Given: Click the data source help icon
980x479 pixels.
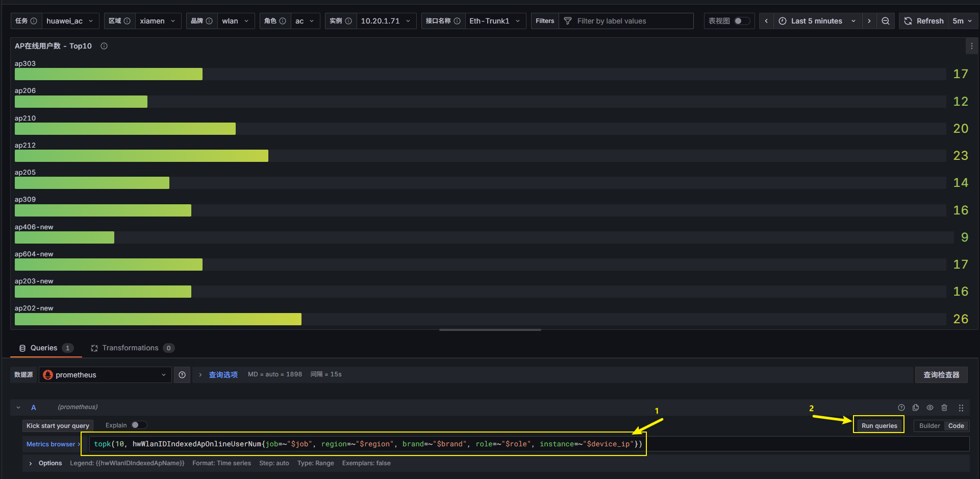Looking at the screenshot, I should click(x=182, y=375).
